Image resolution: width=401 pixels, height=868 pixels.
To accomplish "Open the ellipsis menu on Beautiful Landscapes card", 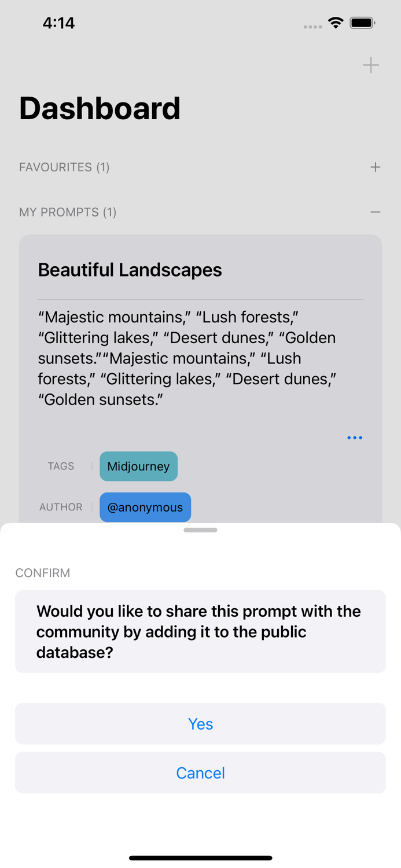I will (355, 437).
